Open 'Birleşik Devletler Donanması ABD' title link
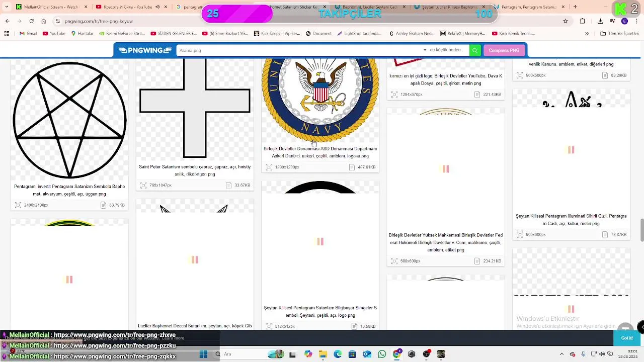 pos(320,152)
